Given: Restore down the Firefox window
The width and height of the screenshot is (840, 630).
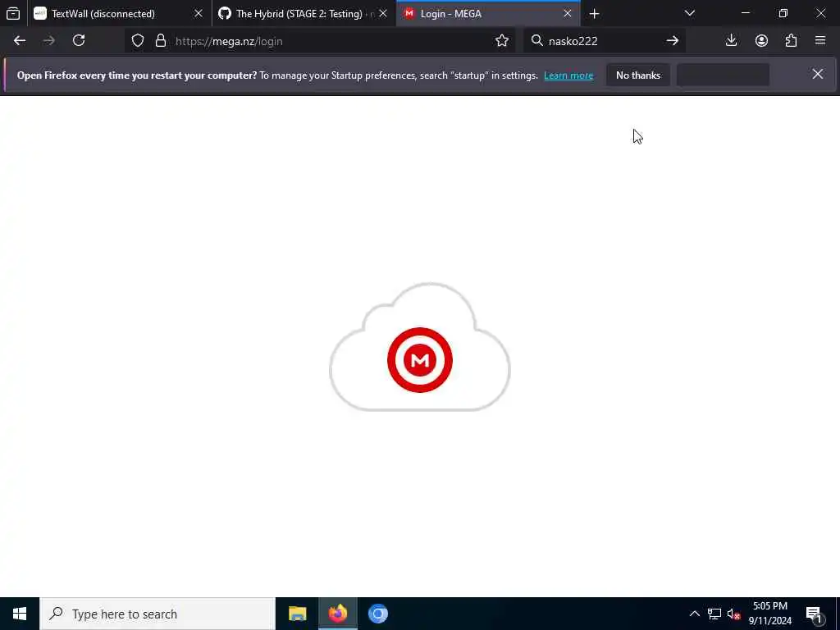Looking at the screenshot, I should tap(783, 13).
